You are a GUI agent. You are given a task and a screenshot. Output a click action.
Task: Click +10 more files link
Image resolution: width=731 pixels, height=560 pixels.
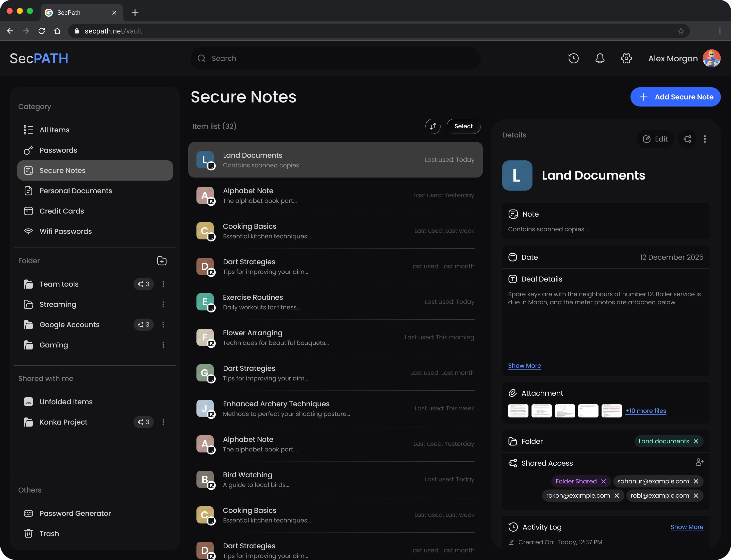645,411
